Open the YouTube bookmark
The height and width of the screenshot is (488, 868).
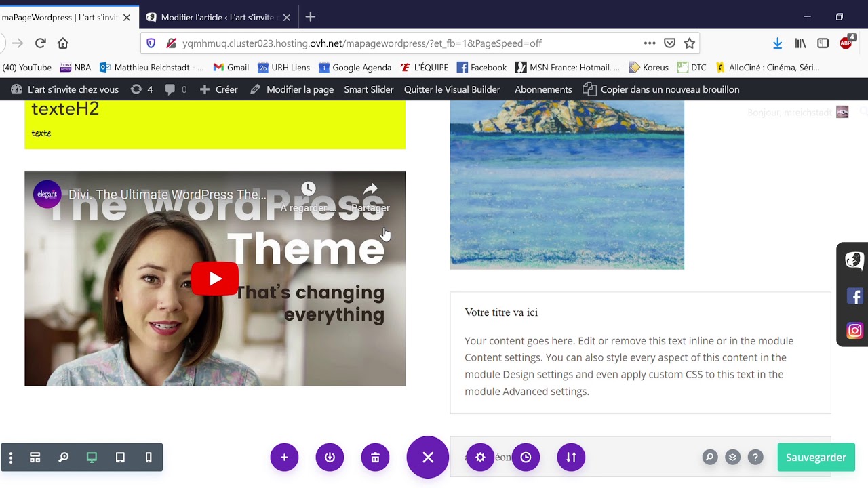26,67
